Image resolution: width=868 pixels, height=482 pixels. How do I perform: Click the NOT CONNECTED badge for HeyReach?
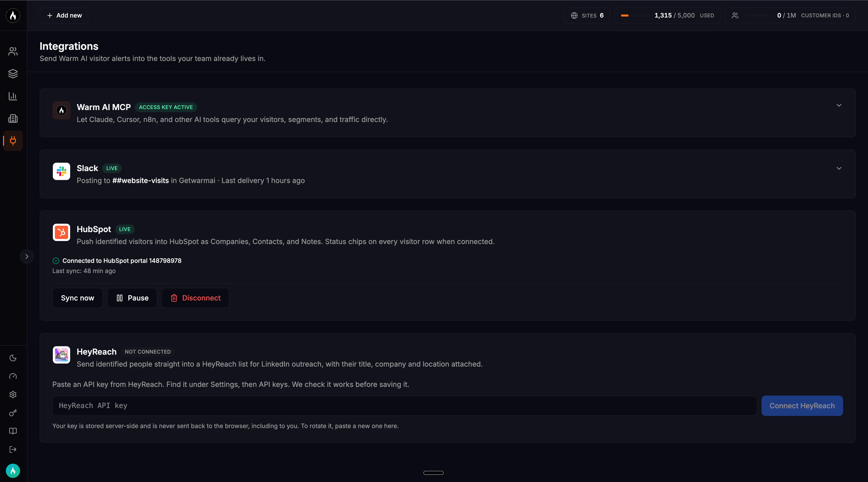coord(148,352)
